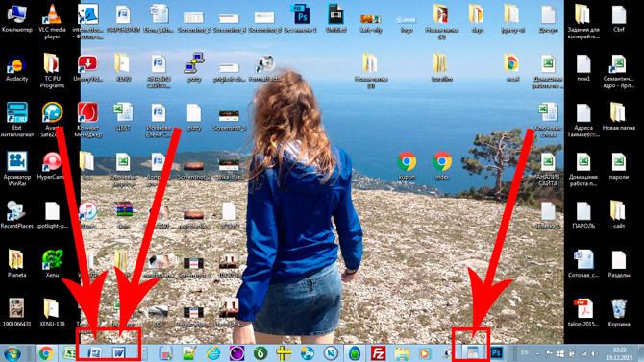Select the Chrome shortcut named index
Viewport: 644px width, 362px height.
click(x=442, y=166)
